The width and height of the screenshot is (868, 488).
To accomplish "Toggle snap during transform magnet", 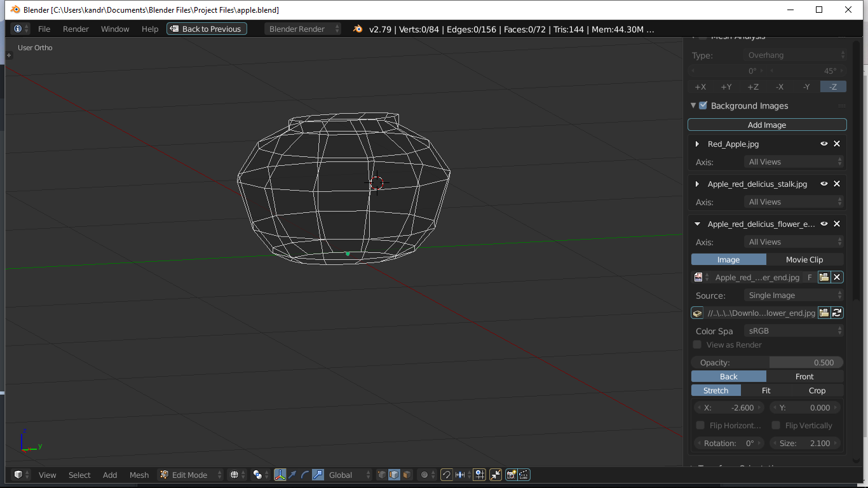I will (446, 475).
